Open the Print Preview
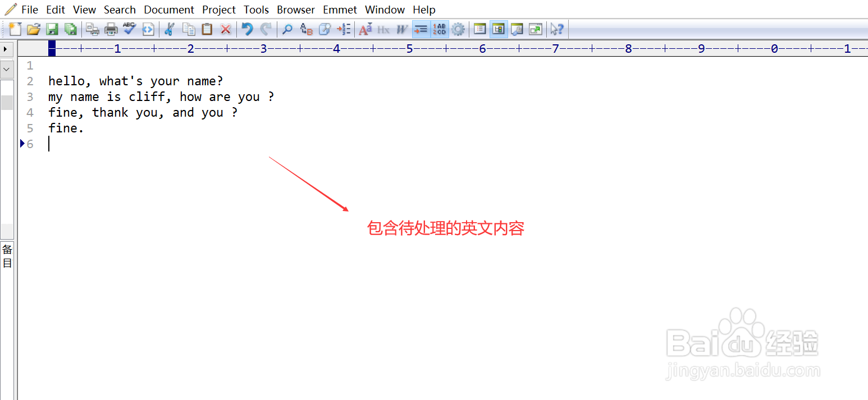 (92, 29)
